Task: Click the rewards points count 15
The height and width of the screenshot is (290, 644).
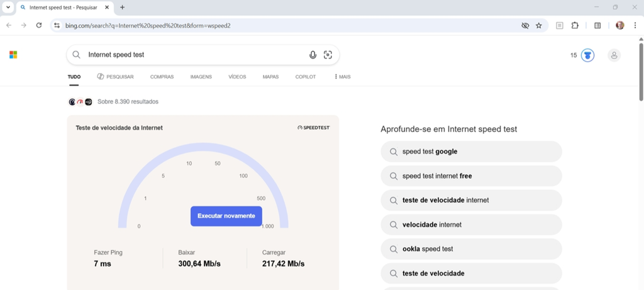Action: point(574,55)
